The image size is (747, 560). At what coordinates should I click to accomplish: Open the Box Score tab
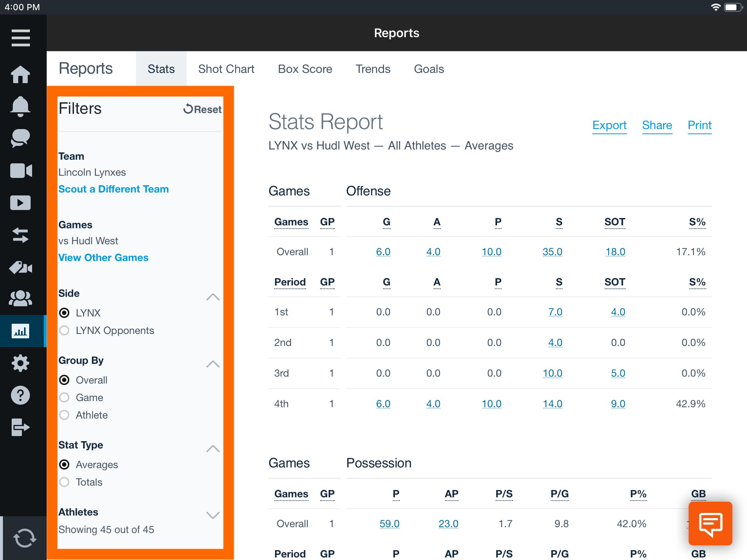pyautogui.click(x=305, y=69)
